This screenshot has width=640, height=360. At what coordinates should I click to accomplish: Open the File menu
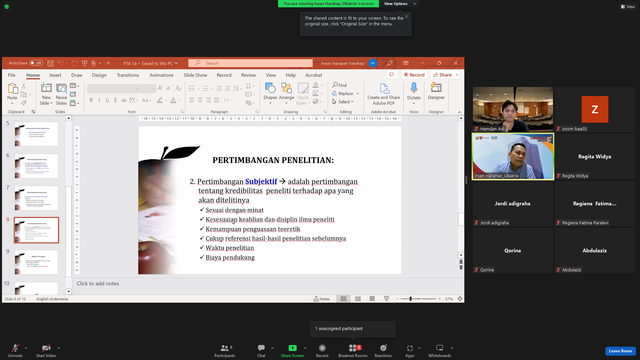point(11,75)
